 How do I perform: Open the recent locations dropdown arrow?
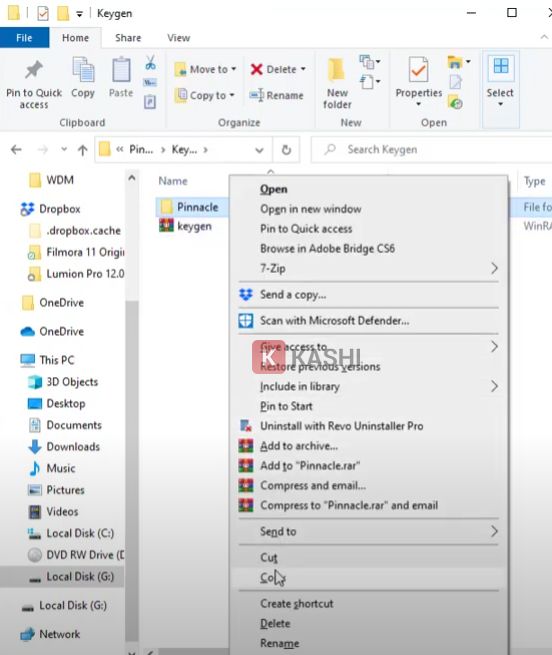(x=64, y=149)
